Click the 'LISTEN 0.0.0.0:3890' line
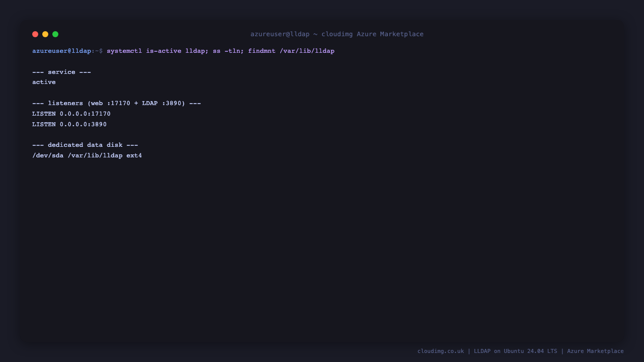The width and height of the screenshot is (644, 362). coord(69,124)
